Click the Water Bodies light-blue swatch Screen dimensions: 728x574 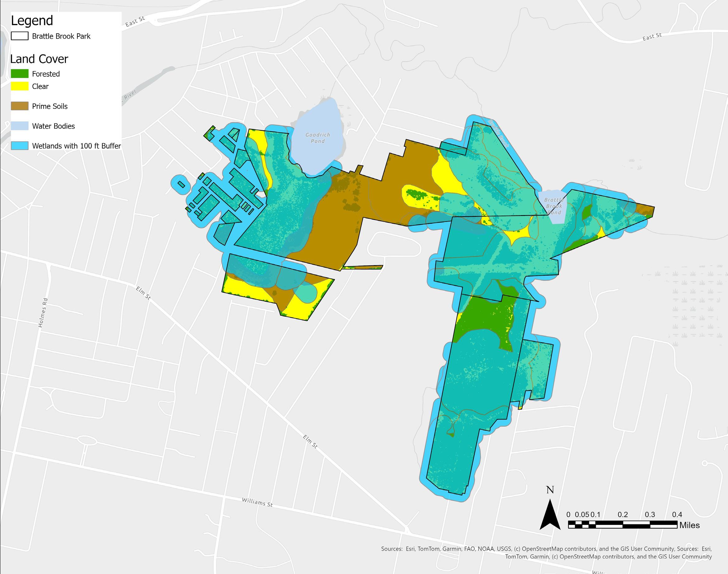20,126
